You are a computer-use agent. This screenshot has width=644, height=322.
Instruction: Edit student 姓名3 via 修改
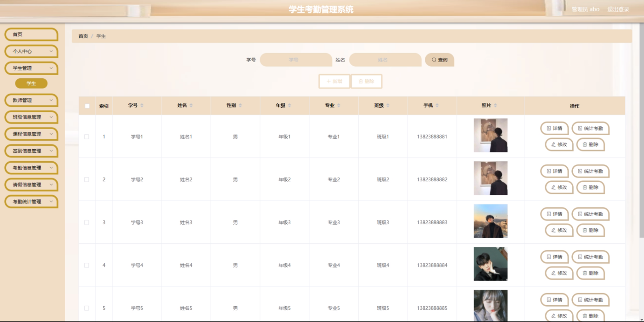(559, 230)
